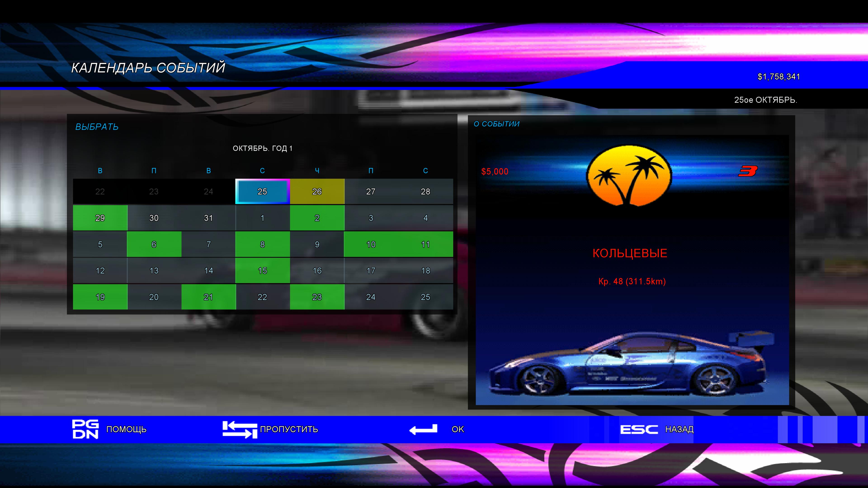The image size is (868, 488).
Task: Select the yellow day 26 cell
Action: click(x=317, y=191)
